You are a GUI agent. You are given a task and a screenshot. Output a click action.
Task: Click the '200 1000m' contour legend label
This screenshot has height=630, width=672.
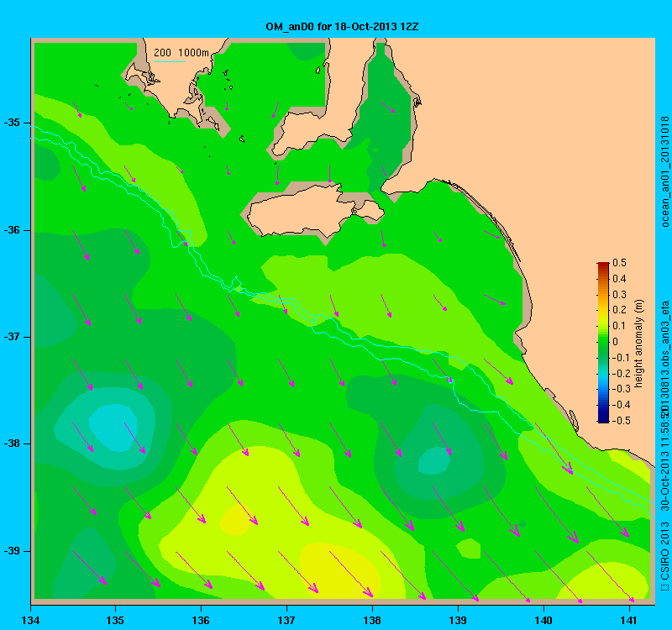tap(181, 52)
